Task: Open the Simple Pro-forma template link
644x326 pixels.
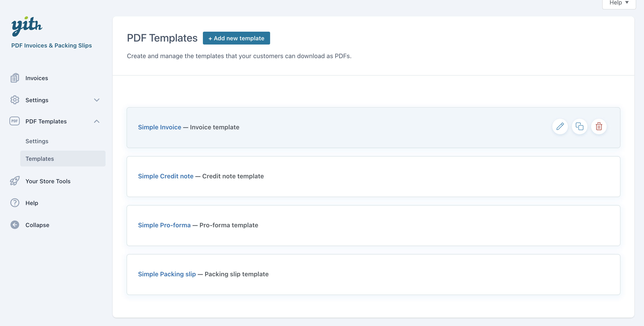Action: [x=164, y=225]
